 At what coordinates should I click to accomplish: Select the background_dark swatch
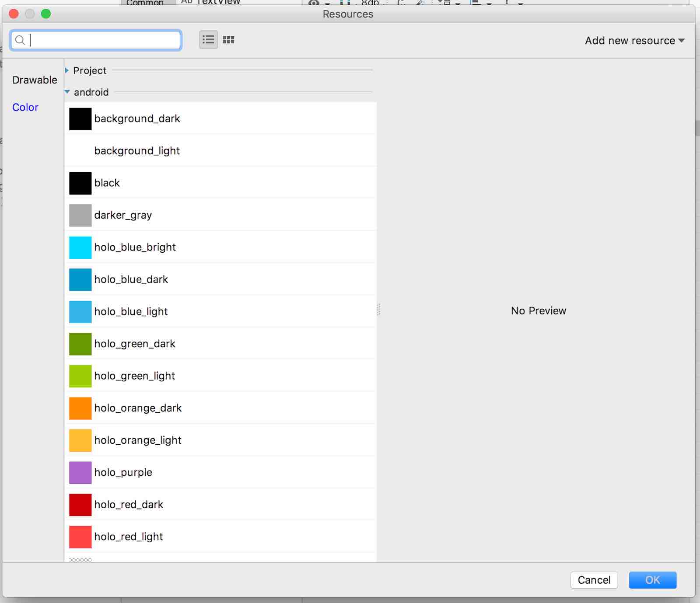80,119
